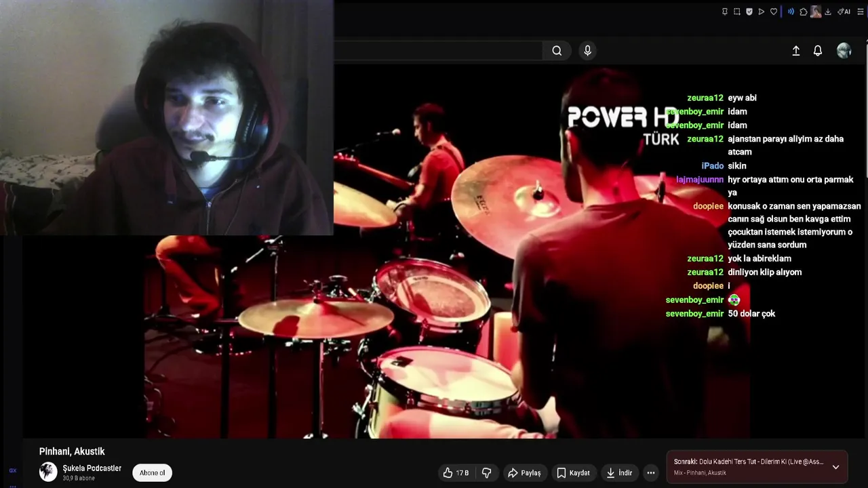Click chat message 'yok la abireklam'

click(x=759, y=259)
